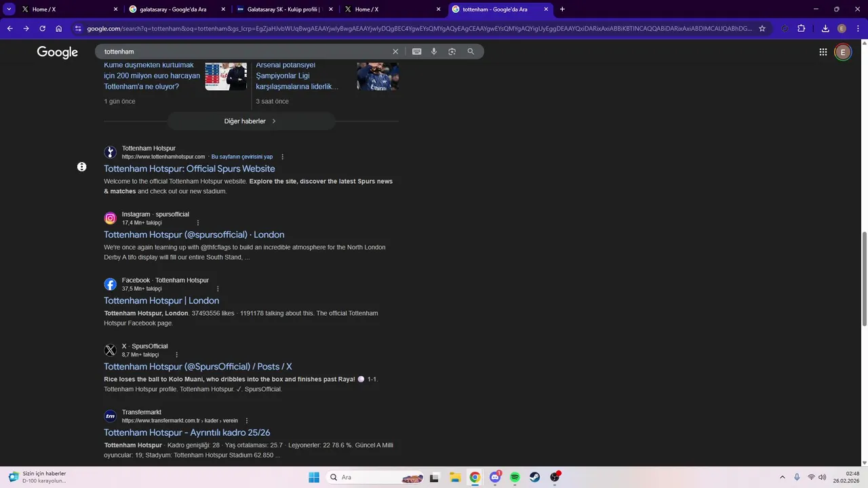
Task: Open Tottenham Hotspur: Official Spurs Website link
Action: tap(189, 169)
